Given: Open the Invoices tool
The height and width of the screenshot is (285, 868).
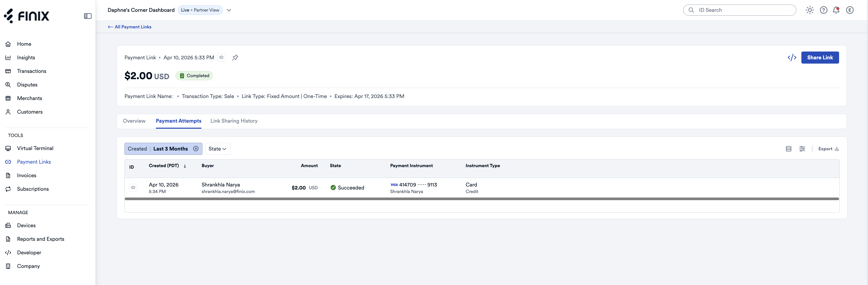Looking at the screenshot, I should 27,175.
